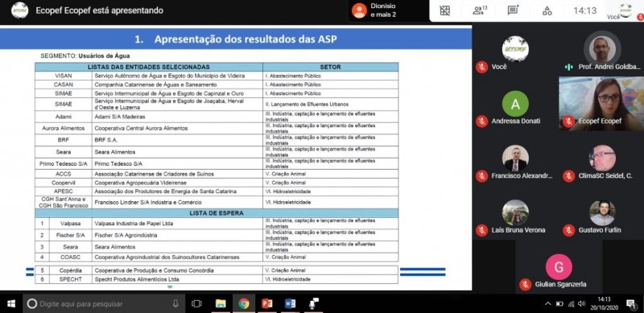Screen dimensions: 644x313
Task: Select ClimaSC Seidel, C. avatar
Action: coord(602,159)
